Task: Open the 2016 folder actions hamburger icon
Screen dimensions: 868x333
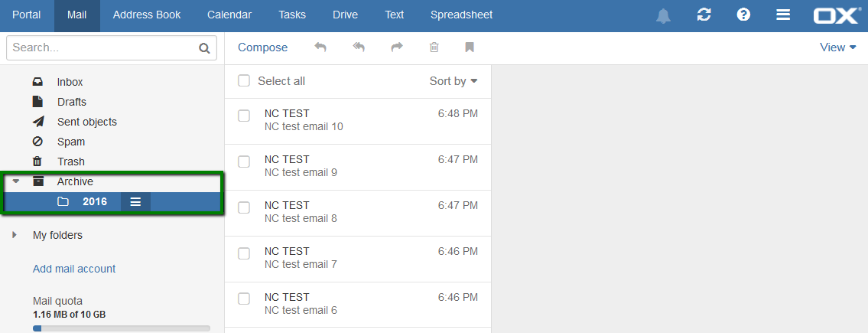Action: pyautogui.click(x=135, y=202)
